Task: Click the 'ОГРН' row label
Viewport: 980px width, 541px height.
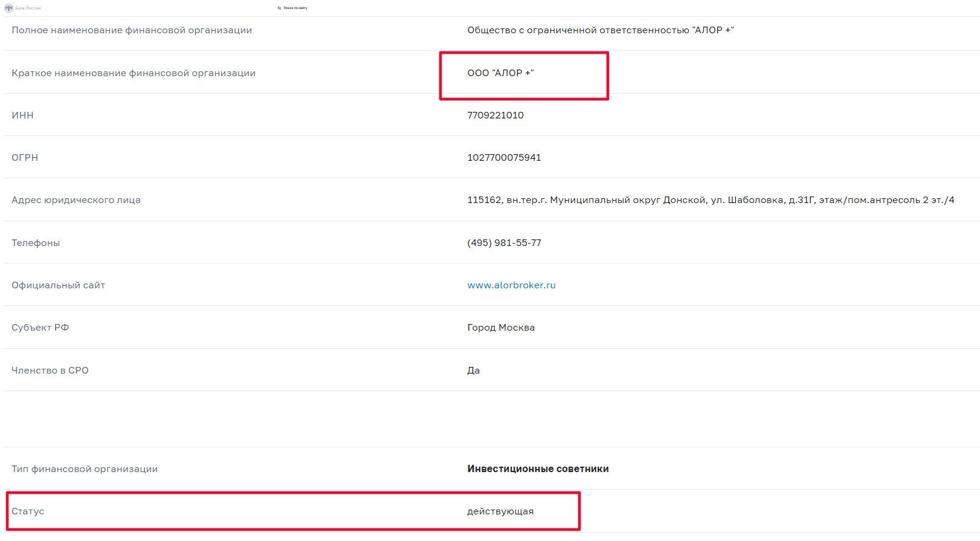Action: pos(25,158)
